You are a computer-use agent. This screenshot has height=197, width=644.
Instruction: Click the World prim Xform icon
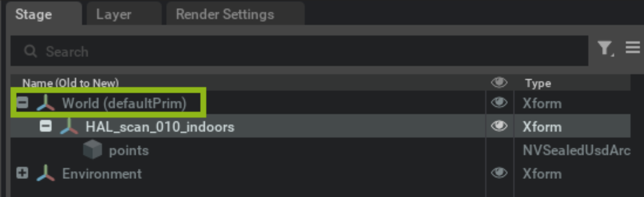coord(45,103)
